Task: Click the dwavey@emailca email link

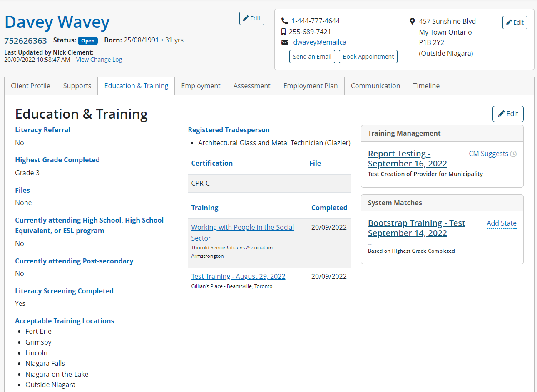Action: [x=319, y=42]
